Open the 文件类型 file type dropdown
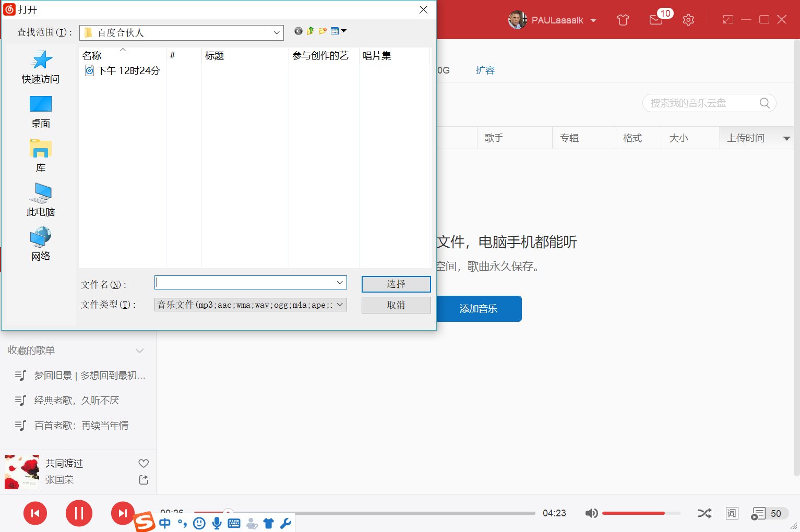Image resolution: width=800 pixels, height=532 pixels. coord(340,305)
